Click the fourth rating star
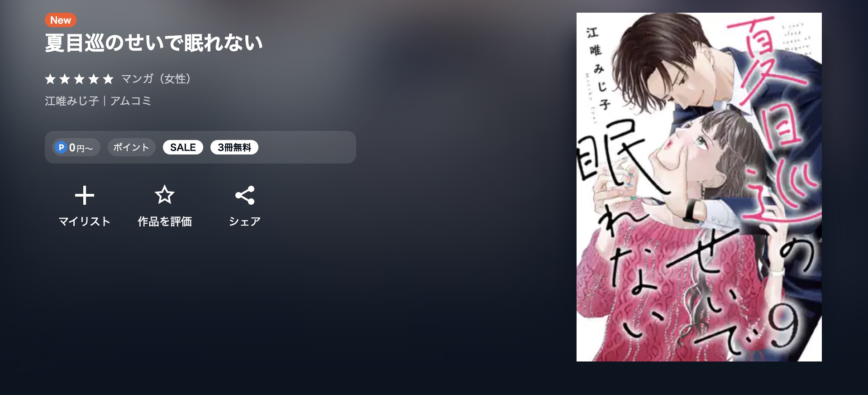The width and height of the screenshot is (868, 395). pyautogui.click(x=94, y=79)
